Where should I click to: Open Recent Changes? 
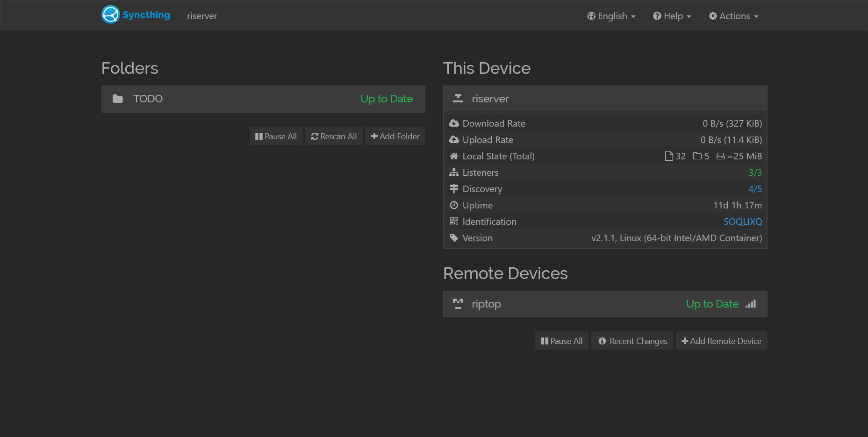click(632, 341)
